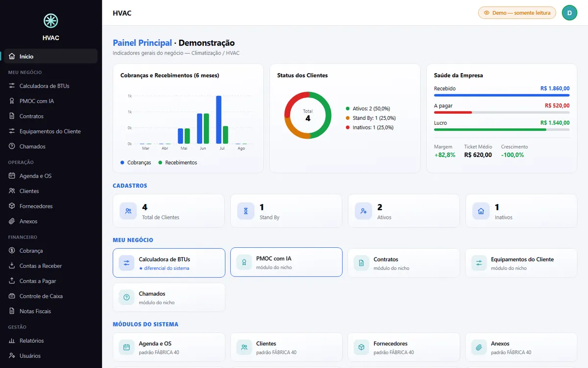Click the Crescimento -100,0% value
Image resolution: width=588 pixels, height=368 pixels.
[513, 155]
